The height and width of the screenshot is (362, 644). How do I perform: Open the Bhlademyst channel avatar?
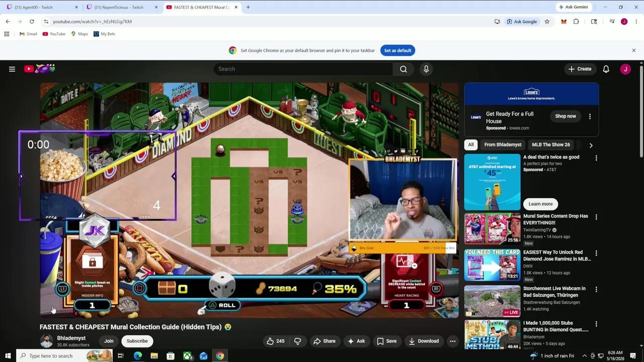pyautogui.click(x=46, y=341)
